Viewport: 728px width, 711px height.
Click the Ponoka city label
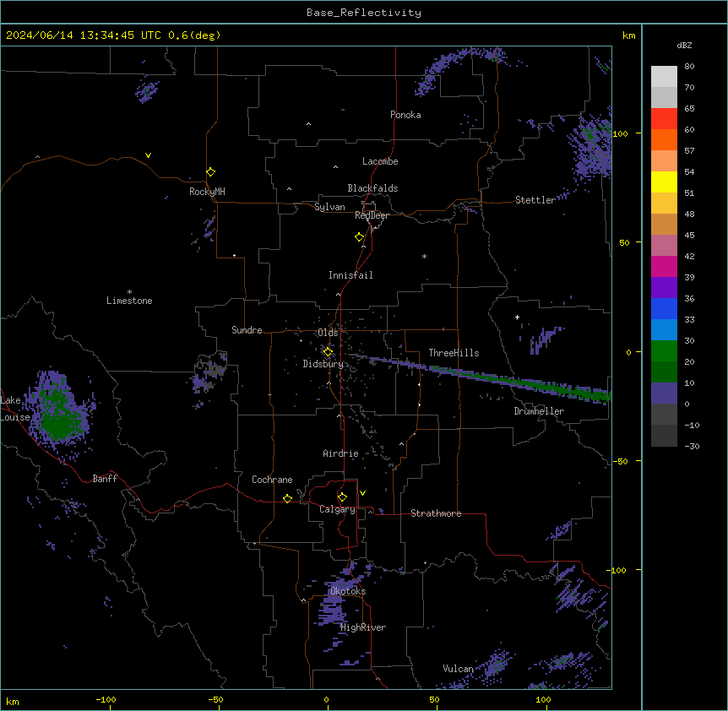405,115
